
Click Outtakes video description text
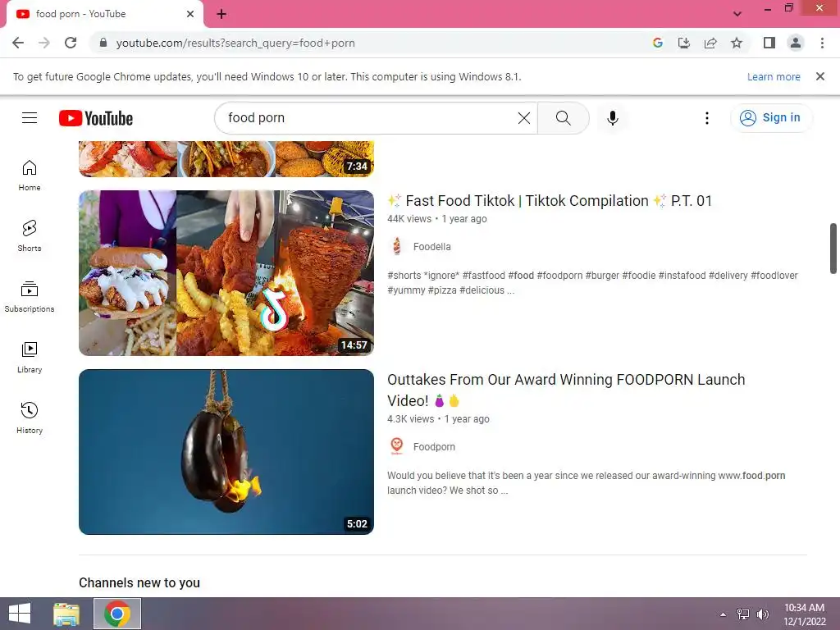(x=586, y=482)
